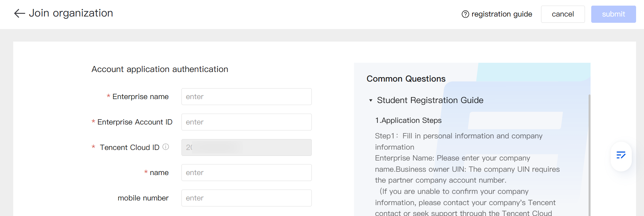
Task: Click the Tencent Cloud ID info icon
Action: (166, 147)
